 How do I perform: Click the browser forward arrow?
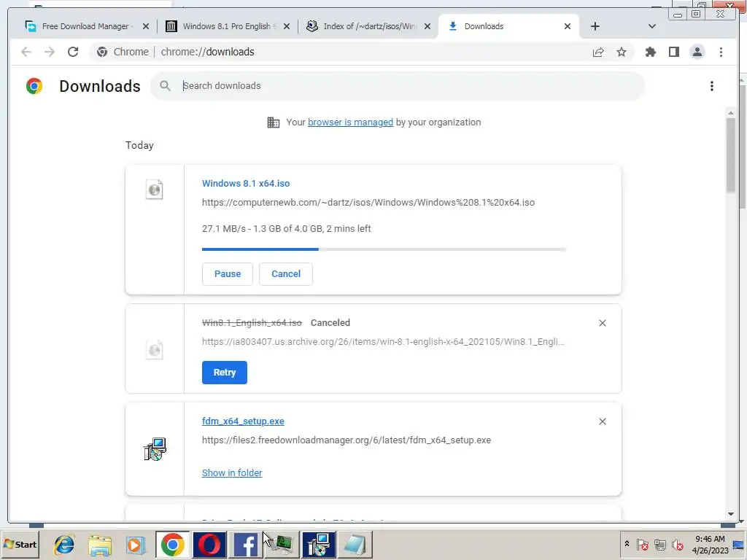[50, 52]
